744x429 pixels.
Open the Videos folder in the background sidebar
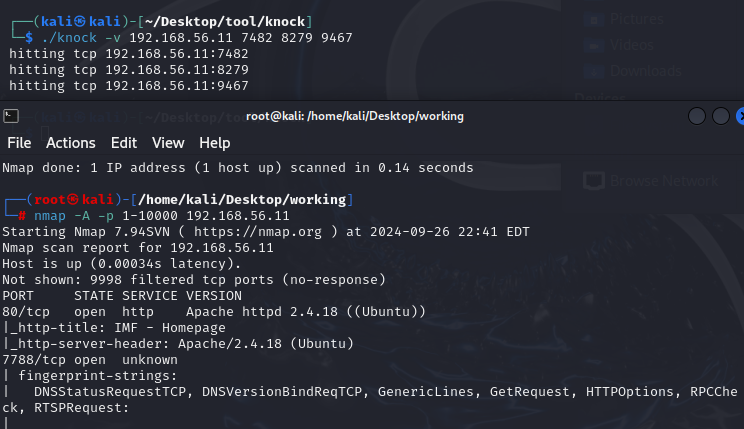tap(632, 45)
